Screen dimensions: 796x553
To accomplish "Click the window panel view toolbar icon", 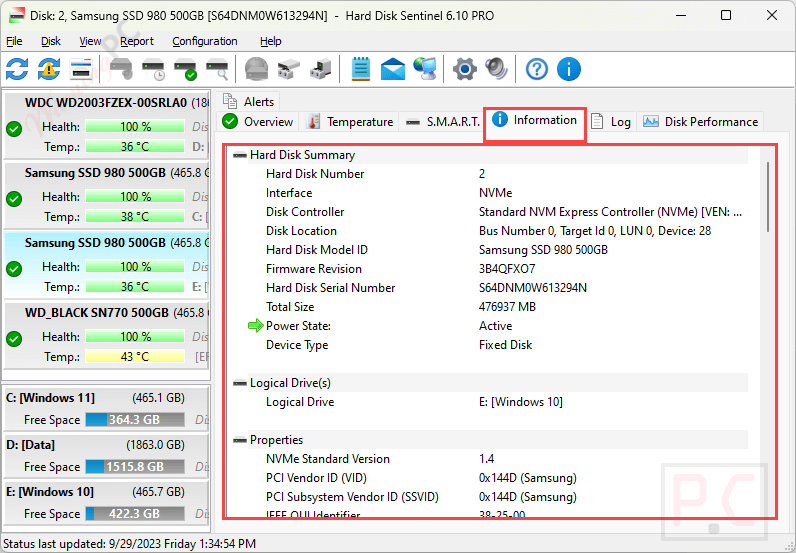I will 81,69.
